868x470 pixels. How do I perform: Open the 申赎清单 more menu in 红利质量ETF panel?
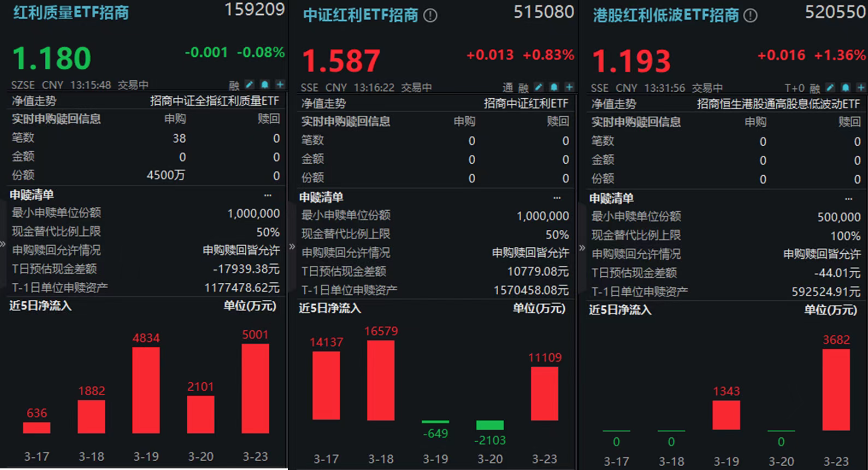[268, 195]
